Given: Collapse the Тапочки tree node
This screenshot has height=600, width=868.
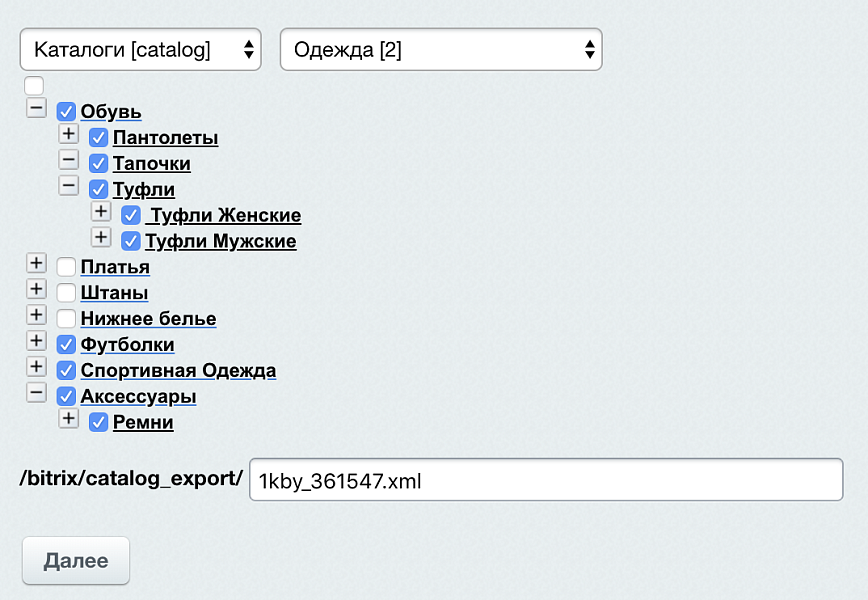Looking at the screenshot, I should tap(68, 159).
